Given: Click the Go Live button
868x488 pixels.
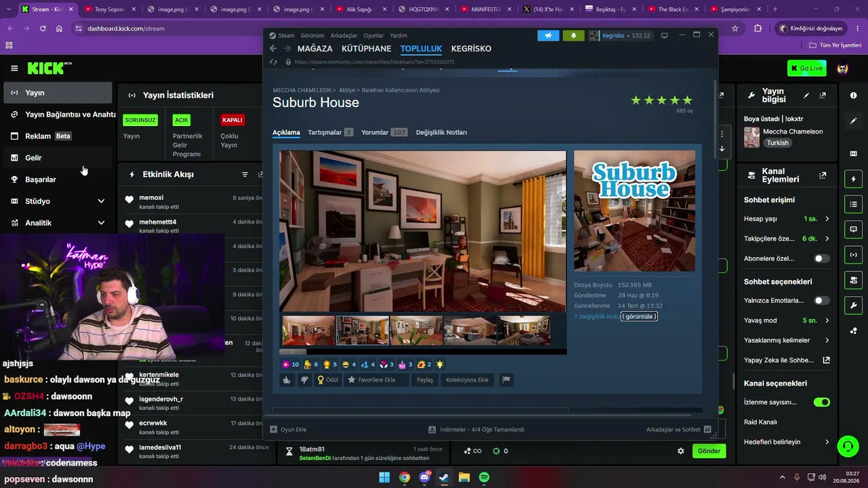Looking at the screenshot, I should (x=807, y=68).
